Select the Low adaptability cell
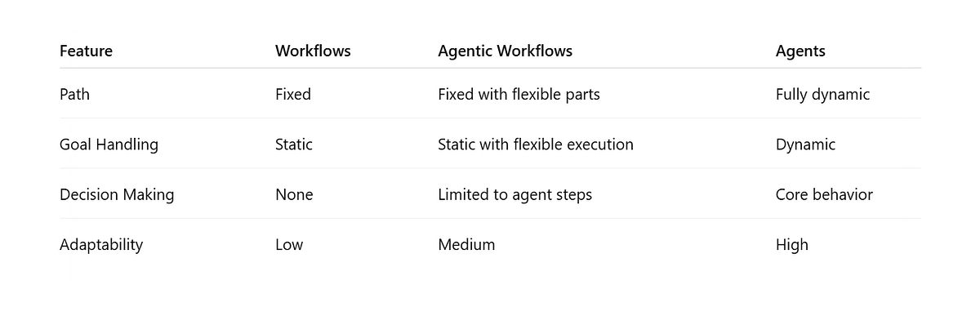This screenshot has height=316, width=980. [289, 245]
